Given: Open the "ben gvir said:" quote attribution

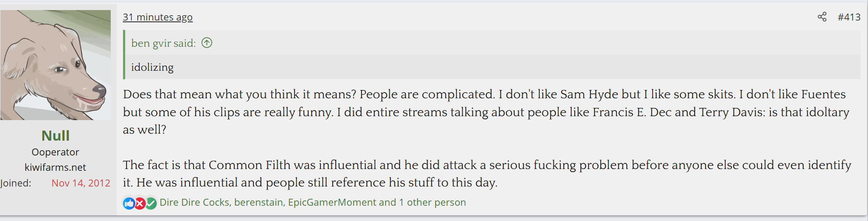Looking at the screenshot, I should point(163,43).
